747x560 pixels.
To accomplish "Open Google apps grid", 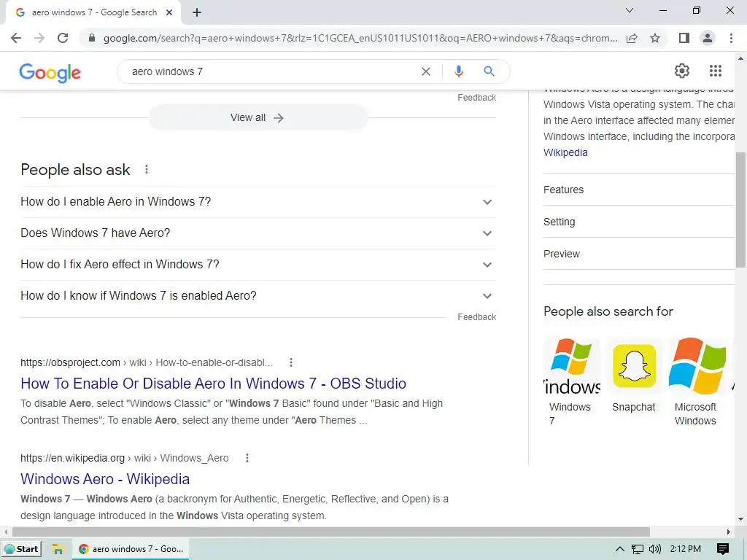I will pos(716,71).
